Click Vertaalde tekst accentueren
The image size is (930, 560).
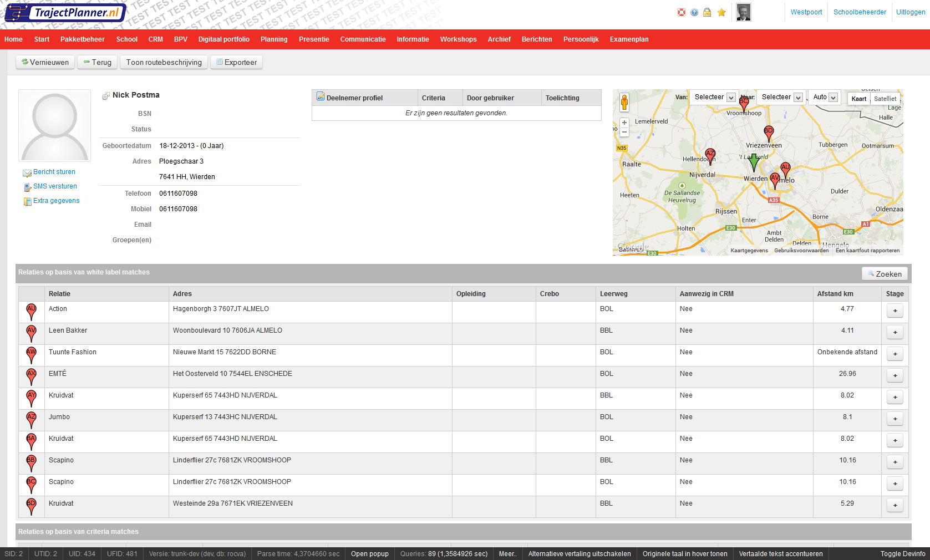pos(781,554)
